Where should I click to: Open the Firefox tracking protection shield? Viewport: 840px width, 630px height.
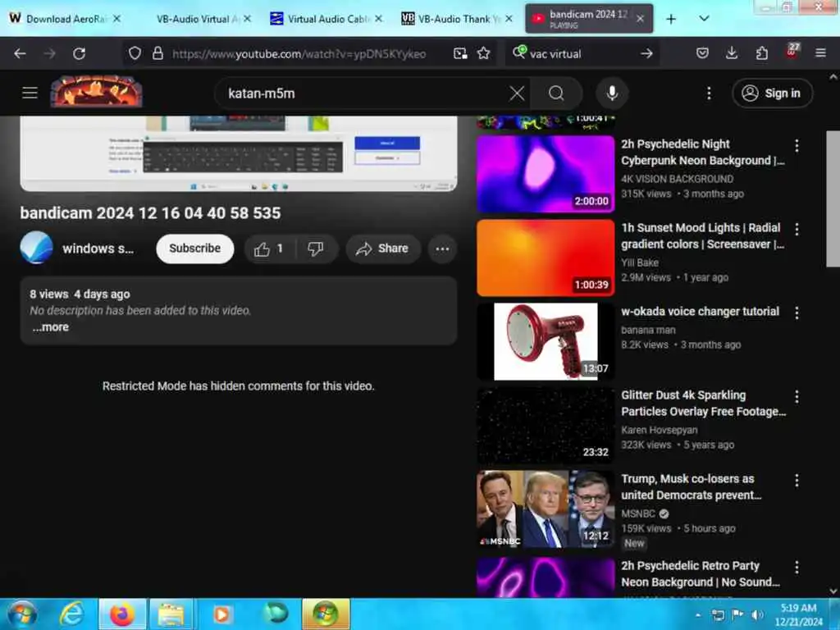135,53
